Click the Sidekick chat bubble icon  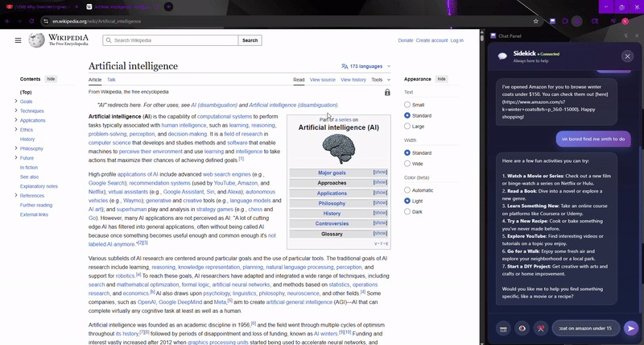(502, 56)
